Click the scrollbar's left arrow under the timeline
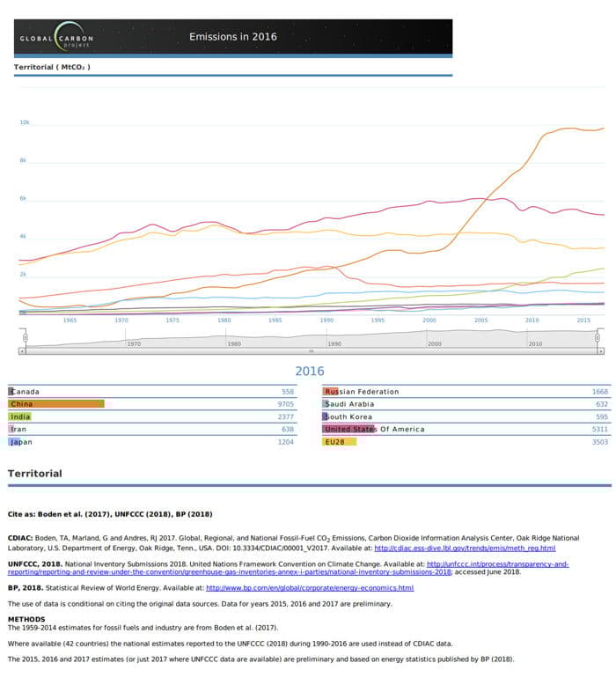 [26, 350]
